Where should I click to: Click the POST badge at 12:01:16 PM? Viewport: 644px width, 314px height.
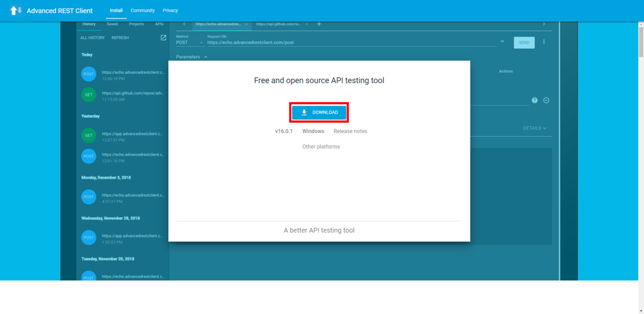pos(89,156)
